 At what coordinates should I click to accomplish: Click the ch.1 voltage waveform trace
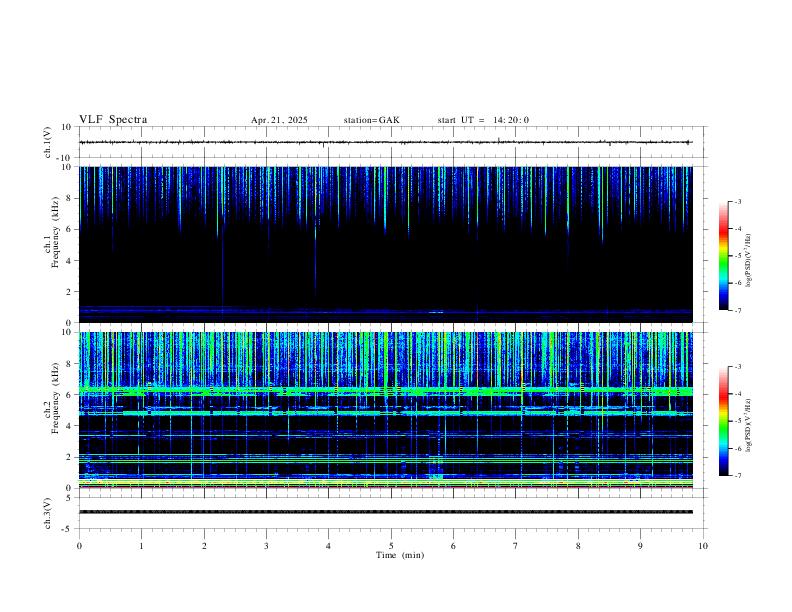tap(386, 142)
